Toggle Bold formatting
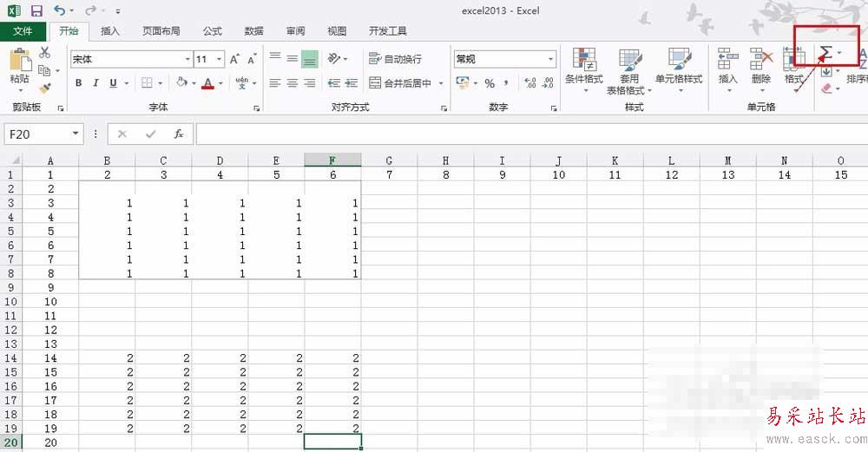868x452 pixels. point(79,83)
